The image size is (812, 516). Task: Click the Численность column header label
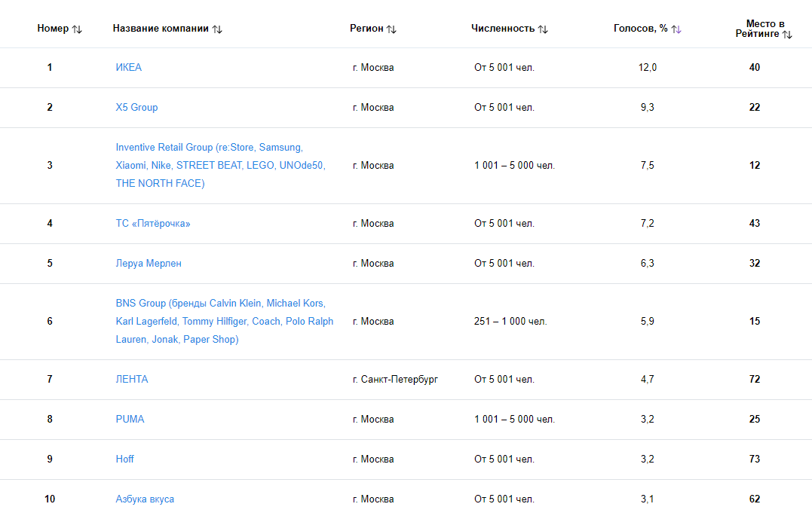pyautogui.click(x=503, y=29)
